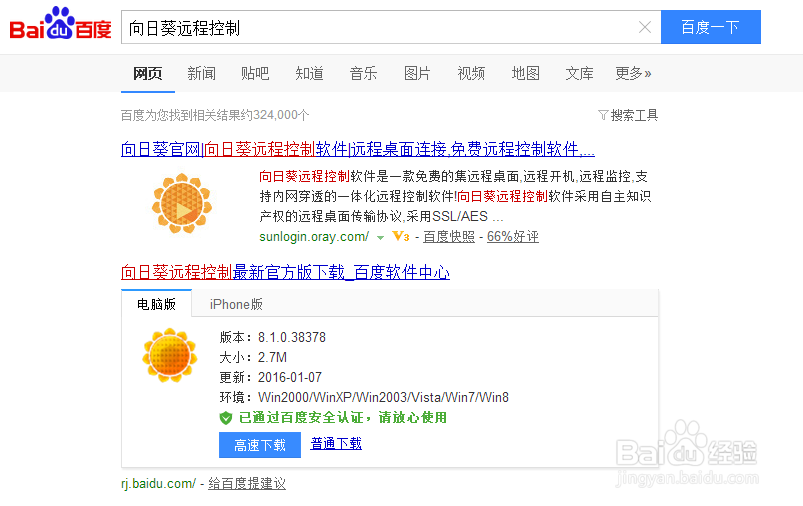Switch to the iPhone版 tab
Screen dimensions: 803x506
[x=236, y=304]
